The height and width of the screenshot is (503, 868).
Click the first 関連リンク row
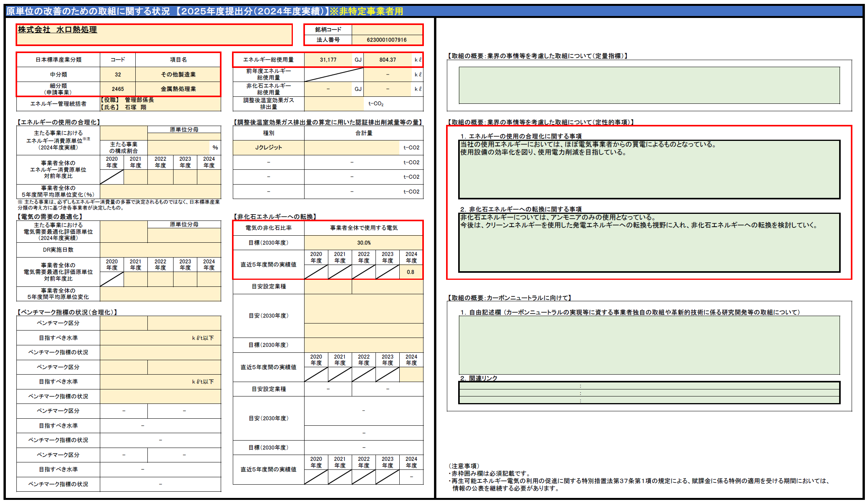pyautogui.click(x=649, y=386)
